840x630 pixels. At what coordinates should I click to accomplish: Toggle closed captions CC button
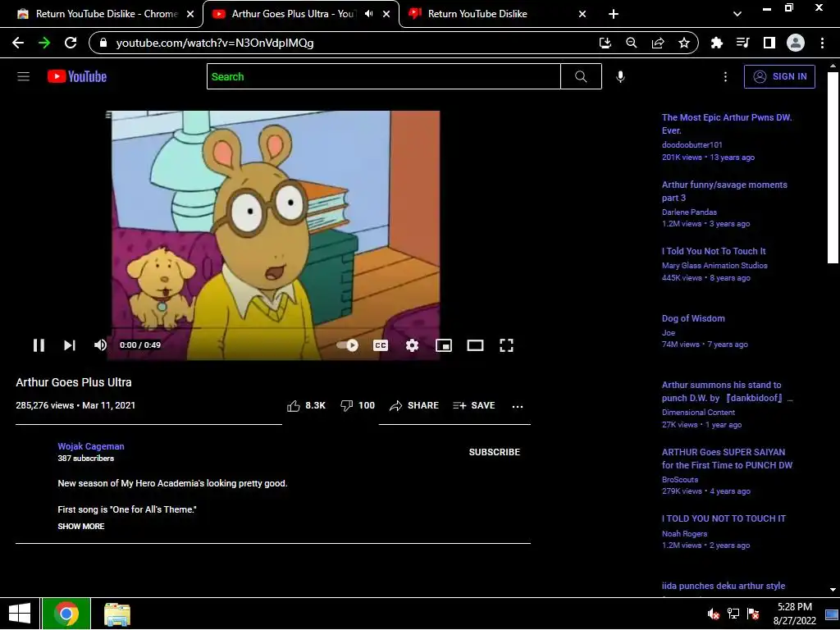[x=381, y=345]
